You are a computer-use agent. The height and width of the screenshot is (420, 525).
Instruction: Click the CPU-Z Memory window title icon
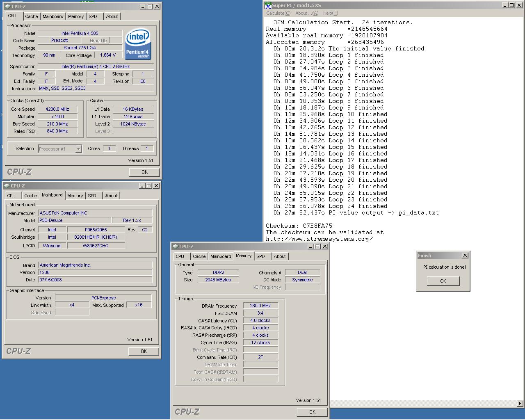(x=176, y=247)
